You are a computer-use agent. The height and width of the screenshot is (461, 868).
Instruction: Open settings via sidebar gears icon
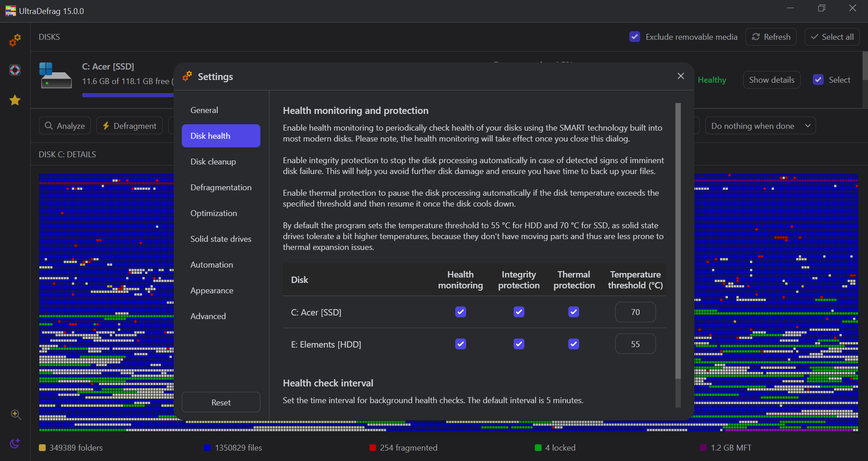(15, 40)
